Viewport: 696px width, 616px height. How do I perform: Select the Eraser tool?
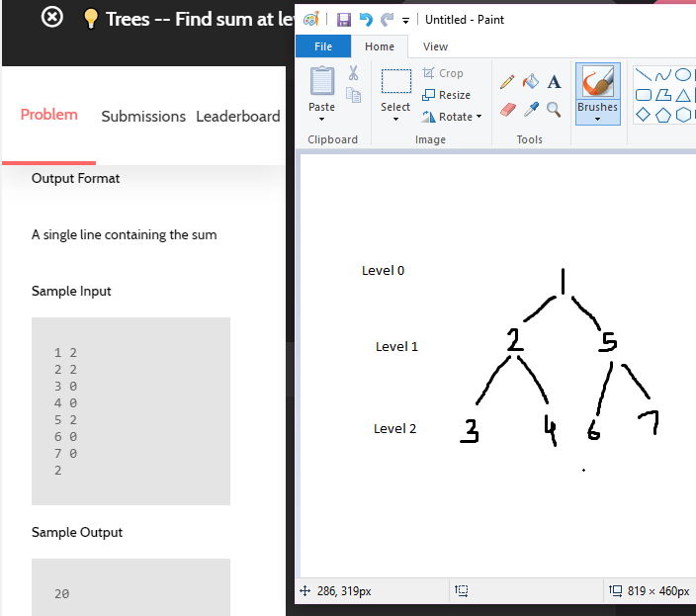[507, 109]
